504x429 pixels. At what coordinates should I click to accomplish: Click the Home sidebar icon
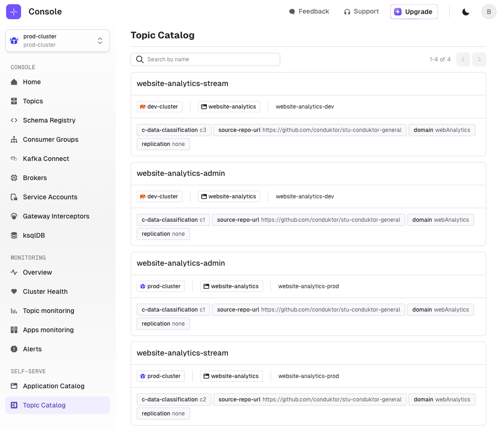(14, 82)
